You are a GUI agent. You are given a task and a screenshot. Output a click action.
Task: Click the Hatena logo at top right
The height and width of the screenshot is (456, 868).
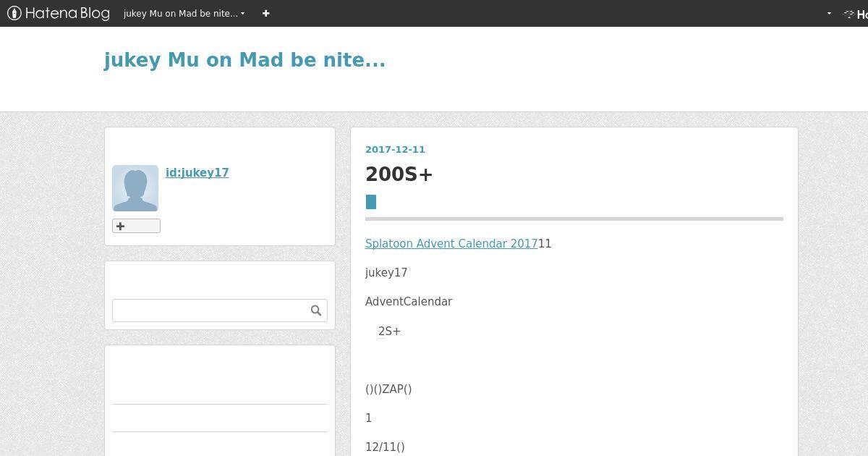[855, 14]
